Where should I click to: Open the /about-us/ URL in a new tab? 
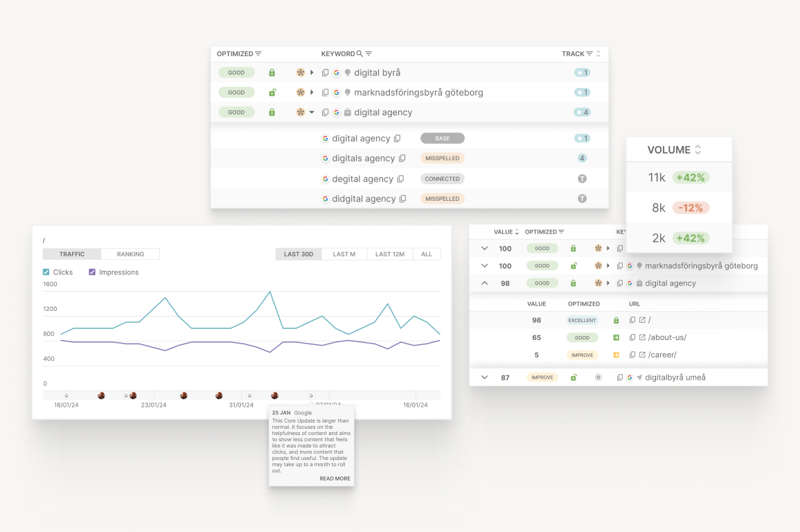[x=642, y=338]
